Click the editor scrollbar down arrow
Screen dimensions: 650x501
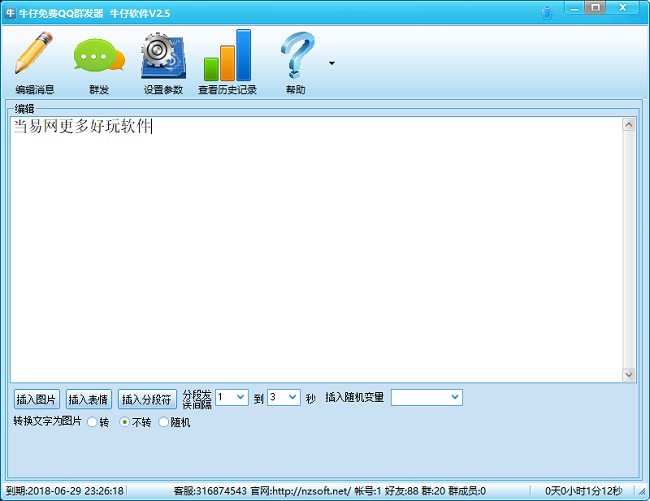point(629,375)
